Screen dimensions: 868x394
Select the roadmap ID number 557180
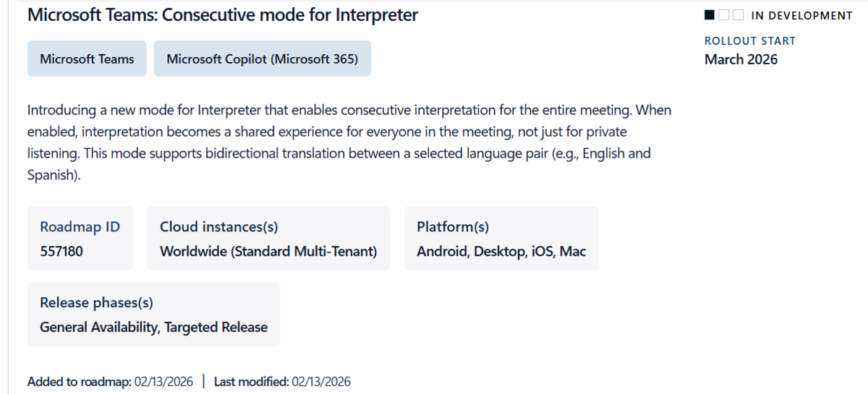62,252
